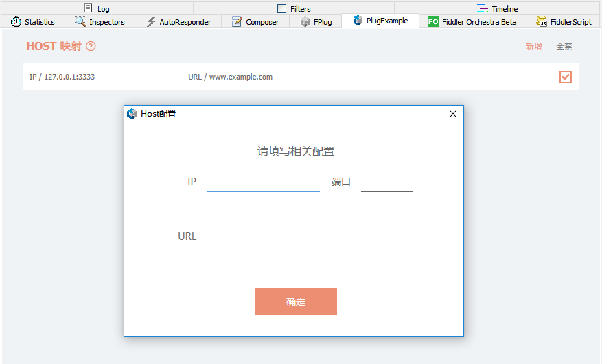This screenshot has width=602, height=364.
Task: Click the Statistics stopwatch icon
Action: (x=16, y=22)
